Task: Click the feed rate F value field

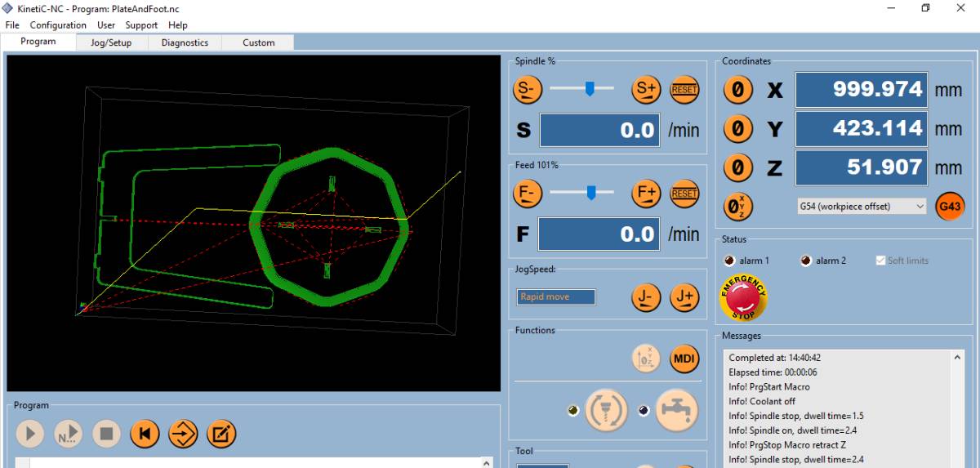Action: click(x=599, y=234)
